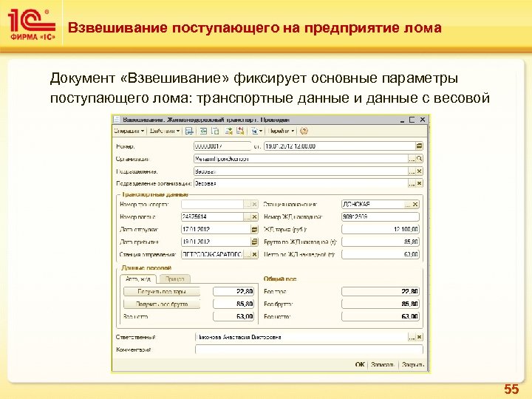Screen dimensions: 532x399
Task: Click the post document icon with green star
Action: point(229,131)
